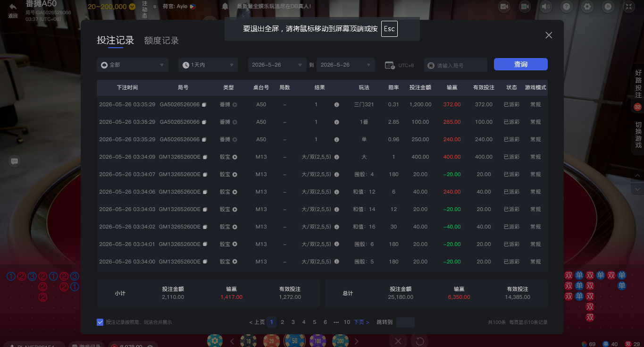The height and width of the screenshot is (347, 644).
Task: Go to page 2 of records
Action: click(283, 322)
